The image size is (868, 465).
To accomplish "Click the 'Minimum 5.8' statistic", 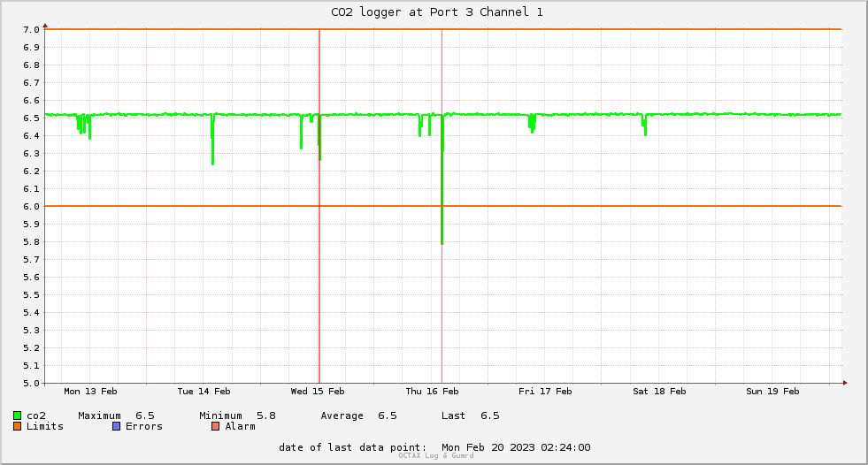I will [x=237, y=415].
